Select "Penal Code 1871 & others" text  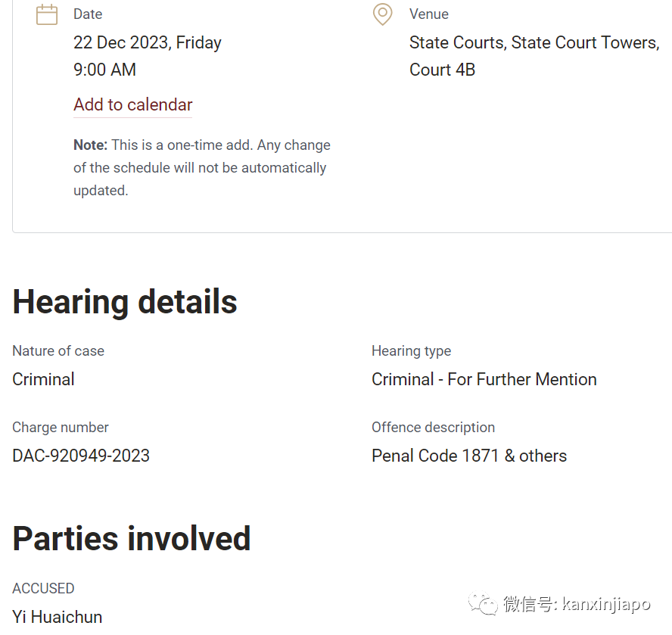point(469,456)
